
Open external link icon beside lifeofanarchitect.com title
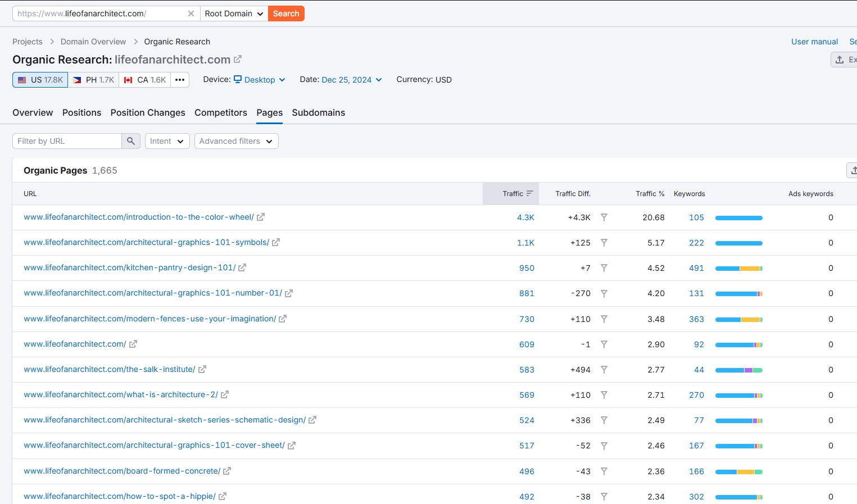click(238, 59)
